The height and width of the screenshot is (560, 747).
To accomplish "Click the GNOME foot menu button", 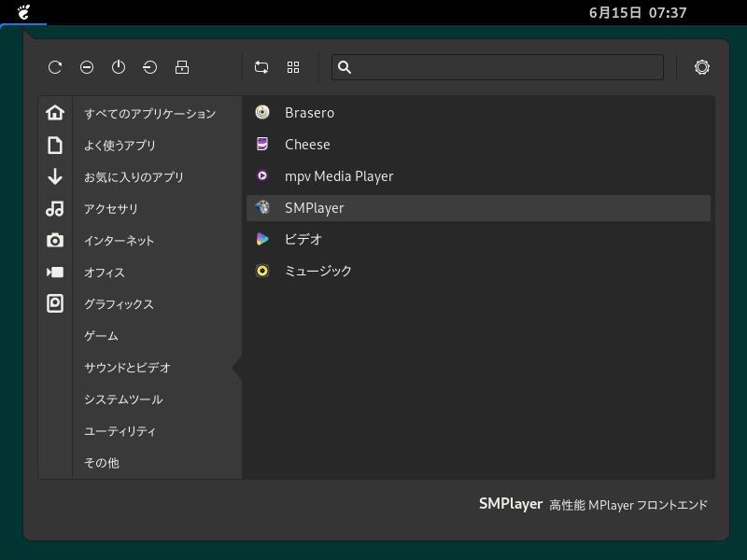I will coord(23,12).
